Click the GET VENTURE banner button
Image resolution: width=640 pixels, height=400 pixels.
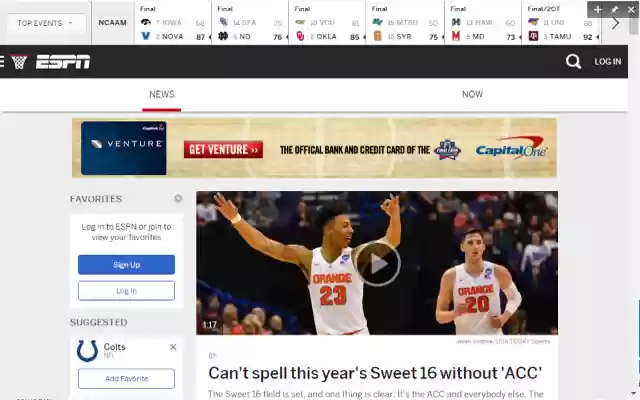(223, 150)
